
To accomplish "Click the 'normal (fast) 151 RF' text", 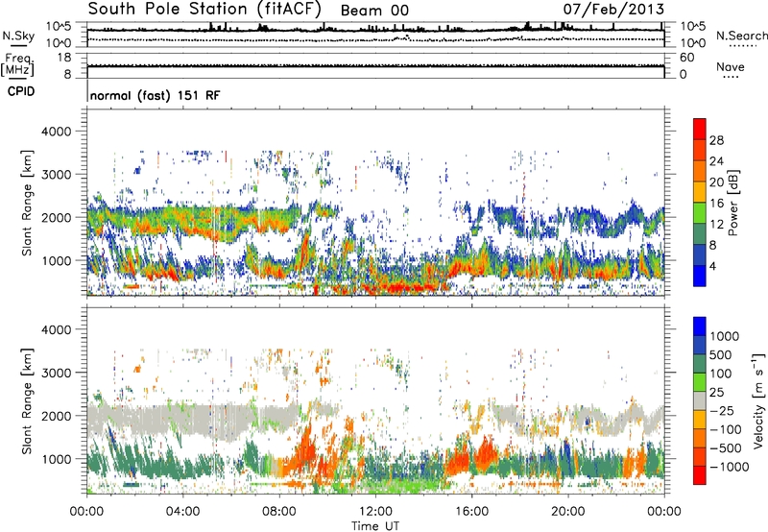I will [155, 95].
